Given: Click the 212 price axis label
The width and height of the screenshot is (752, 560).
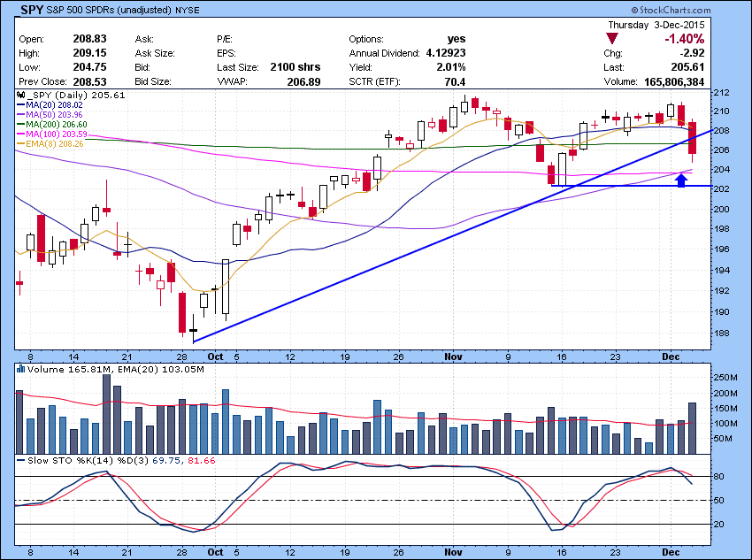Looking at the screenshot, I should (x=722, y=93).
